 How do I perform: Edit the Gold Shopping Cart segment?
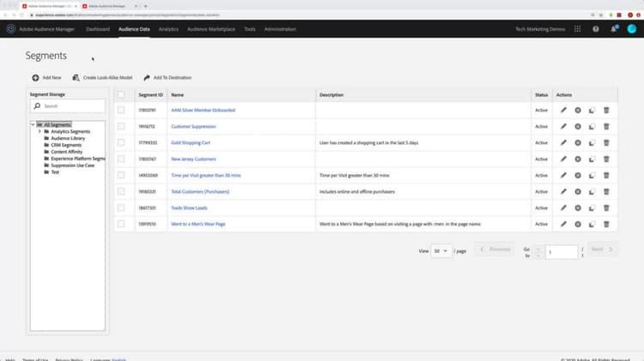563,142
